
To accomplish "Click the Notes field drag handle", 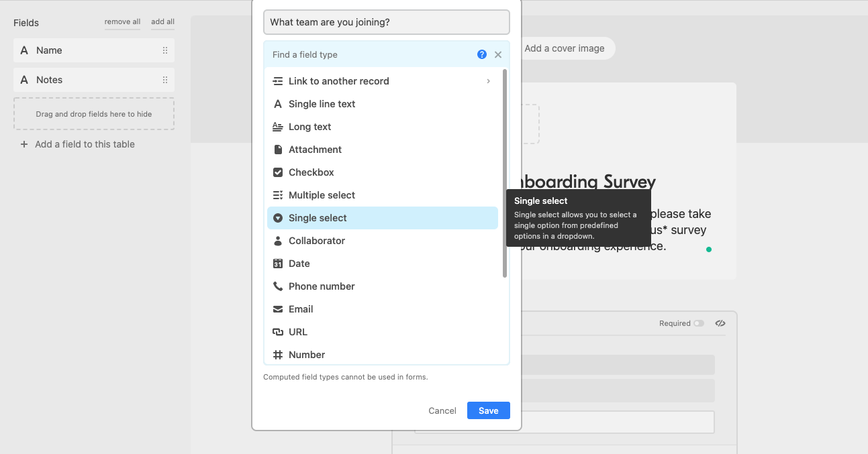I will coord(165,80).
